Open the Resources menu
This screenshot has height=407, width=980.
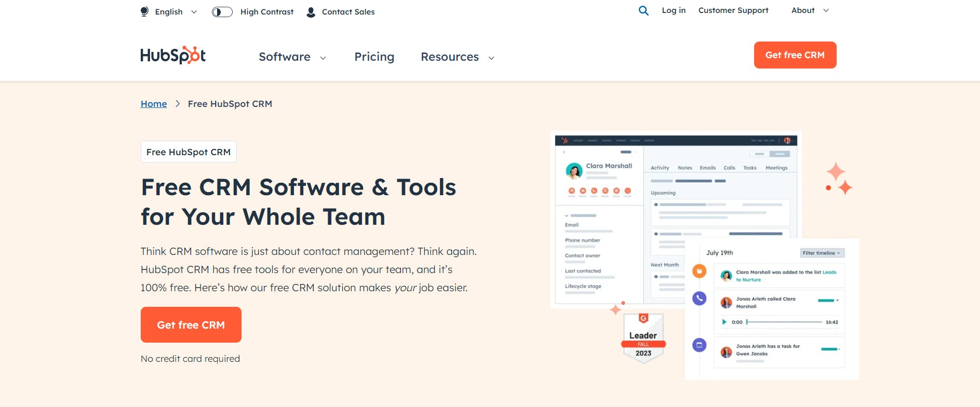click(450, 57)
